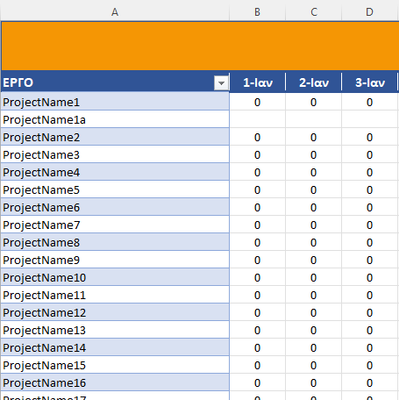Select the ProjectName1a cell
The width and height of the screenshot is (399, 400).
115,119
